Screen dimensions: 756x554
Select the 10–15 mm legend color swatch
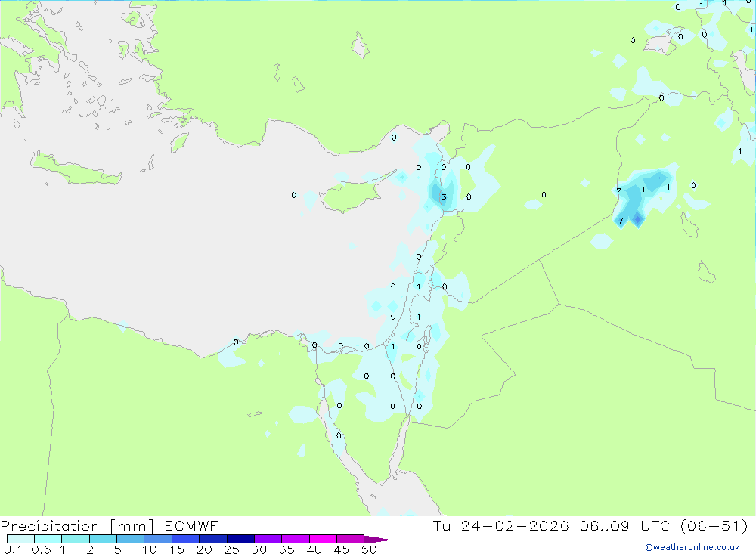point(158,539)
